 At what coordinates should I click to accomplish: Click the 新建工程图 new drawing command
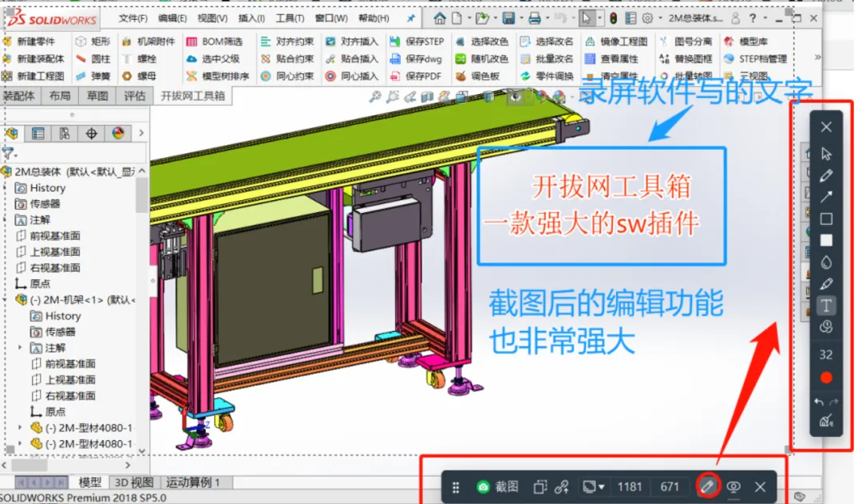(x=33, y=76)
